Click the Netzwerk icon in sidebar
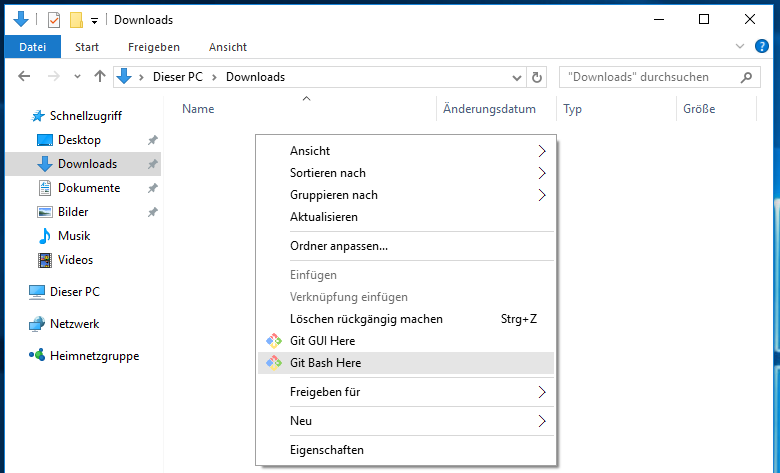The height and width of the screenshot is (473, 780). 37,324
